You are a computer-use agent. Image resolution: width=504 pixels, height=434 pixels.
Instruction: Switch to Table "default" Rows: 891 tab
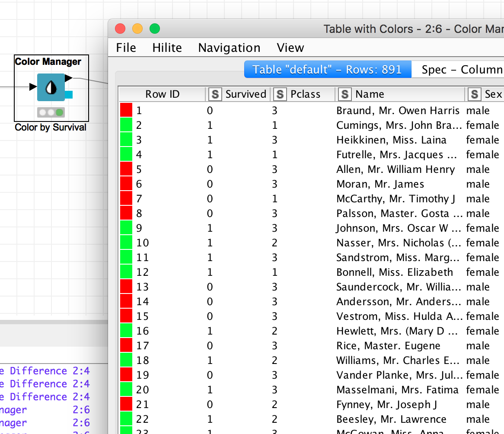328,70
